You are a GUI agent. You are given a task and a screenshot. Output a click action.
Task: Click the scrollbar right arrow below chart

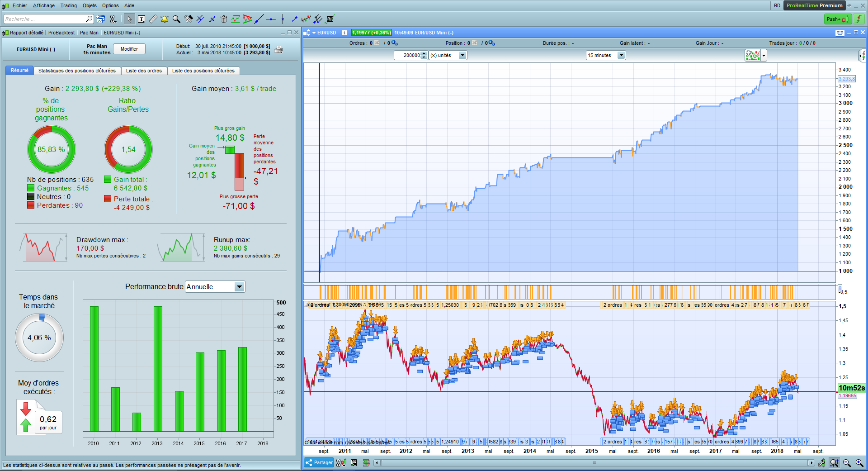pos(811,463)
